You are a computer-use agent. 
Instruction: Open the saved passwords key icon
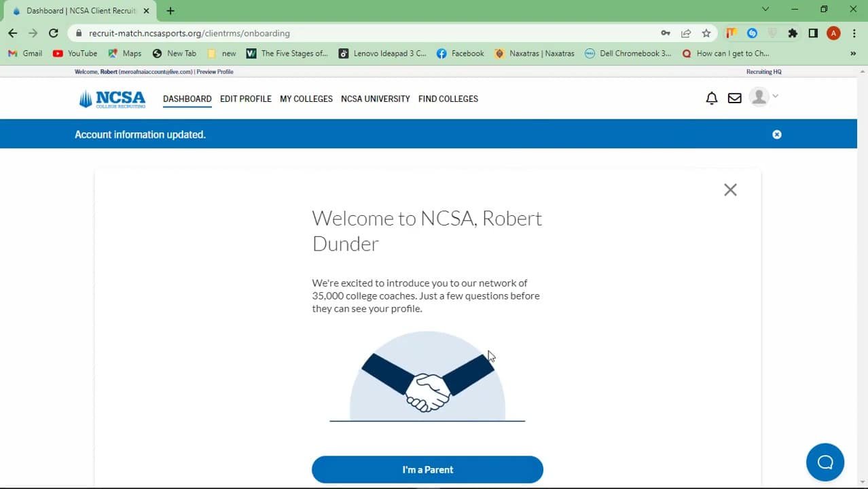(x=665, y=33)
